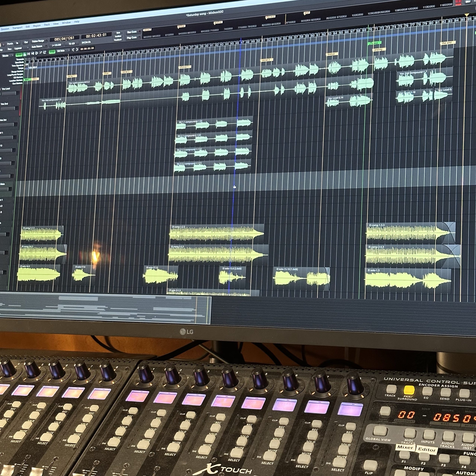Disable the green Snap button
Viewport: 476px width, 476px height.
point(52,52)
